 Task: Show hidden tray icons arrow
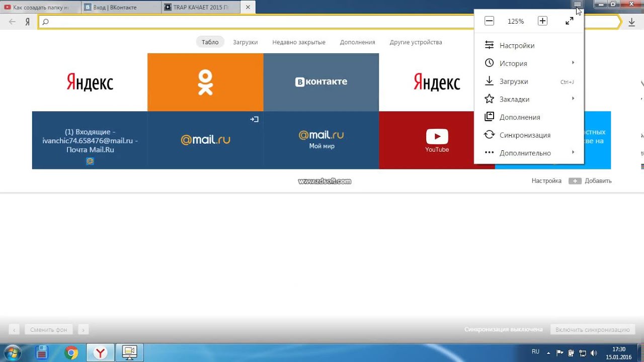coord(548,352)
